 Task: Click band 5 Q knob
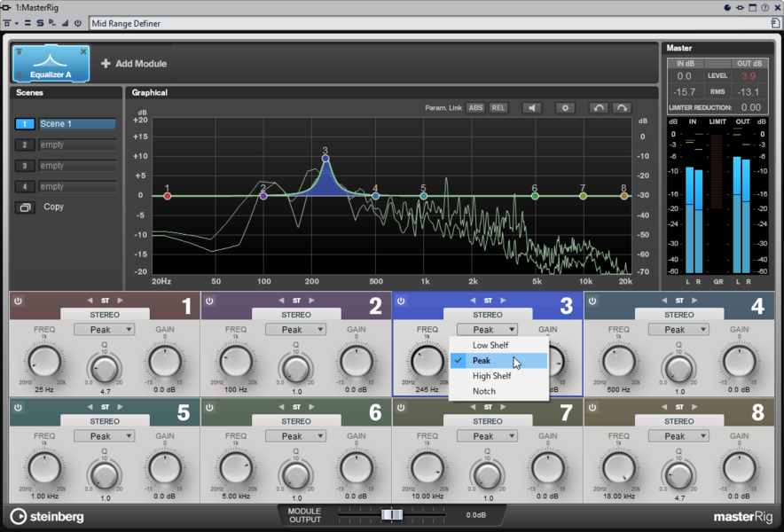point(105,474)
